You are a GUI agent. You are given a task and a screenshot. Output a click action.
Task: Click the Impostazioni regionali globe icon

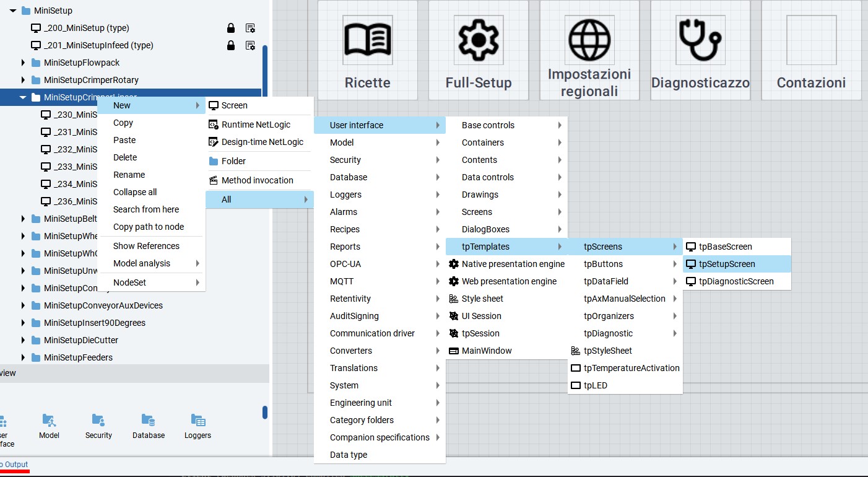[x=589, y=40]
